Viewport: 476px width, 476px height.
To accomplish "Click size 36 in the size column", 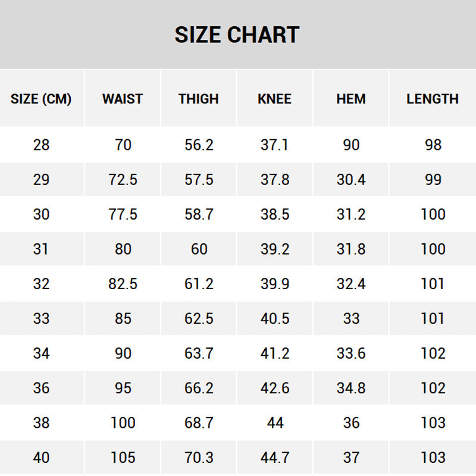I will (41, 388).
